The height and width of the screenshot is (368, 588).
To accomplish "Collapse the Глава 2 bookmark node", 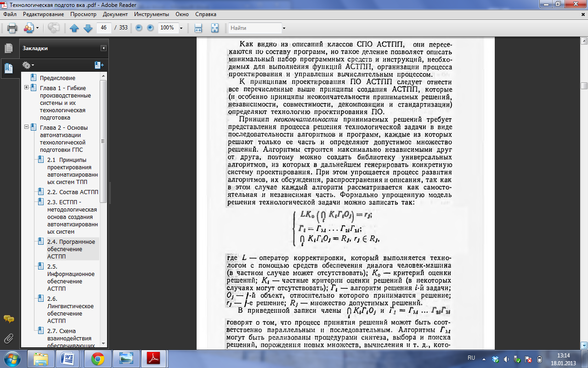I will [26, 127].
